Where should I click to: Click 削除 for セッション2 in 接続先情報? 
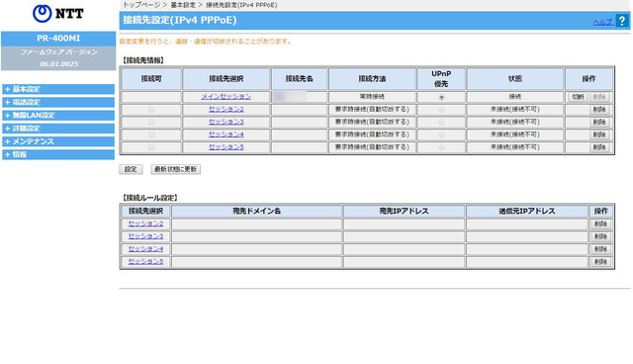[599, 110]
